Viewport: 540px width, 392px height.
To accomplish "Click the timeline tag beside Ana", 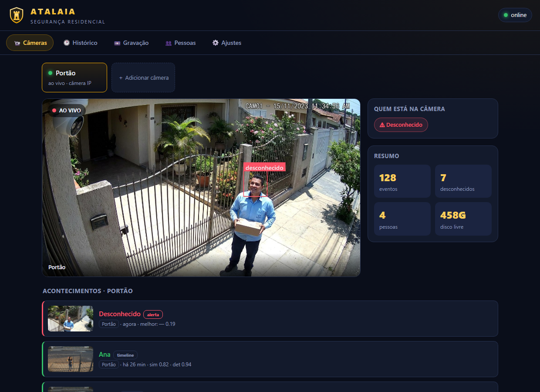I will (x=125, y=355).
